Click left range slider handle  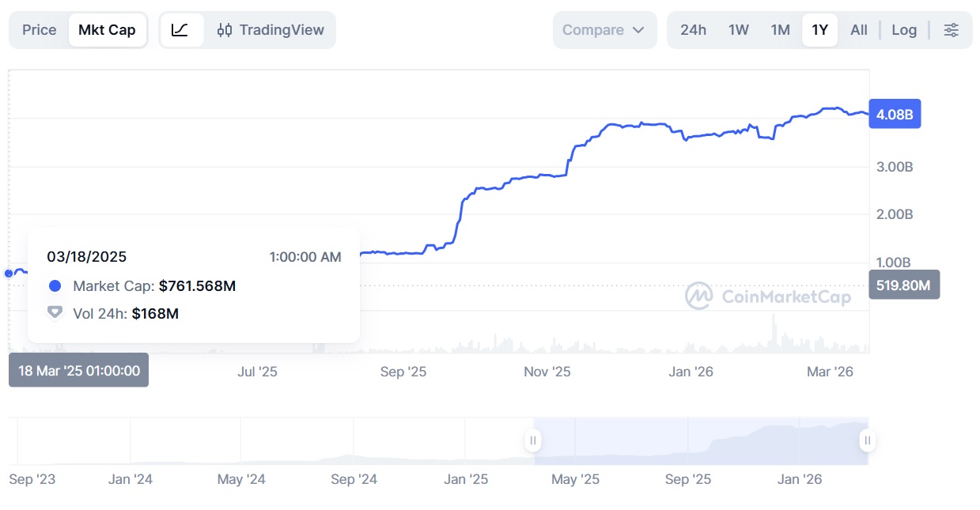(x=533, y=440)
